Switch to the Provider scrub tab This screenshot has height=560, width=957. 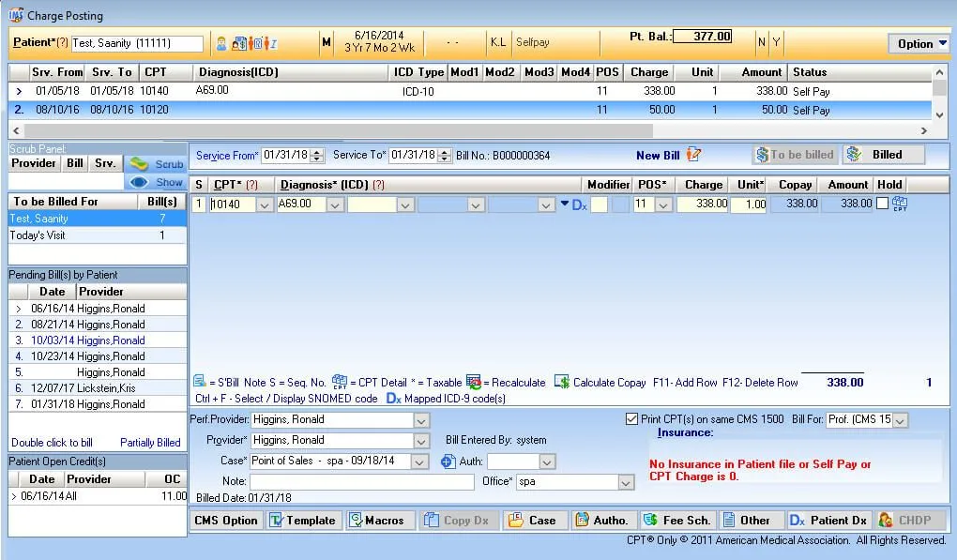pyautogui.click(x=34, y=163)
